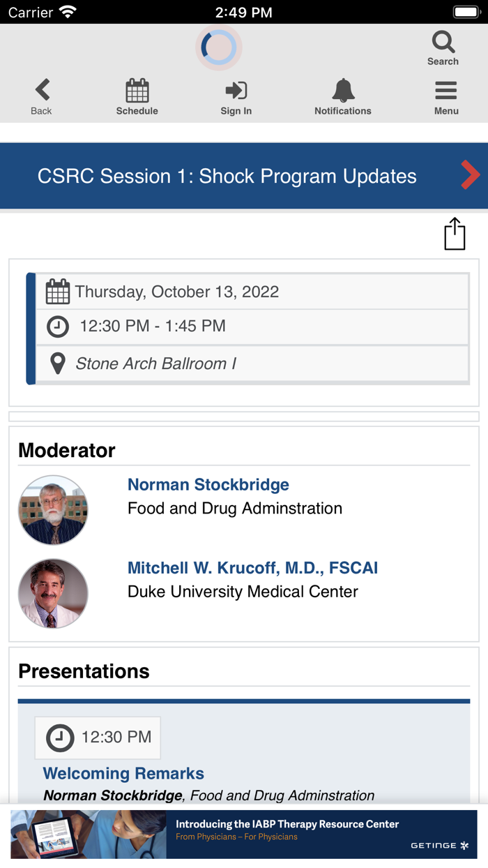
Task: Tap Norman Stockbridge's profile photo
Action: (53, 509)
